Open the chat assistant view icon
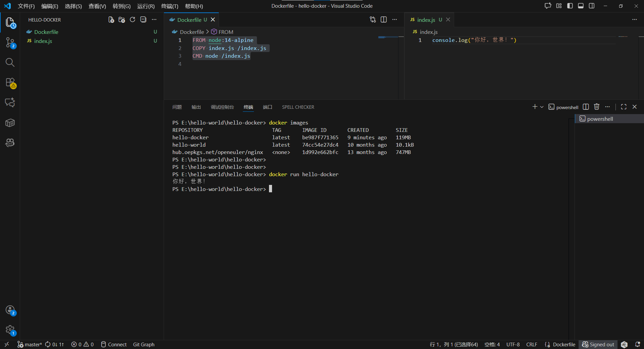 10,102
